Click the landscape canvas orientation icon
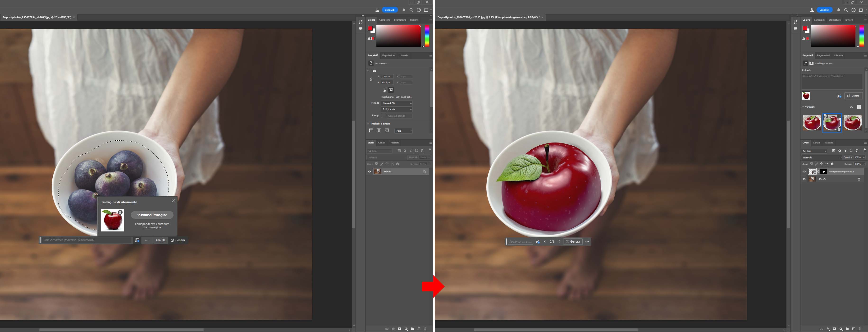This screenshot has height=332, width=868. pos(391,90)
